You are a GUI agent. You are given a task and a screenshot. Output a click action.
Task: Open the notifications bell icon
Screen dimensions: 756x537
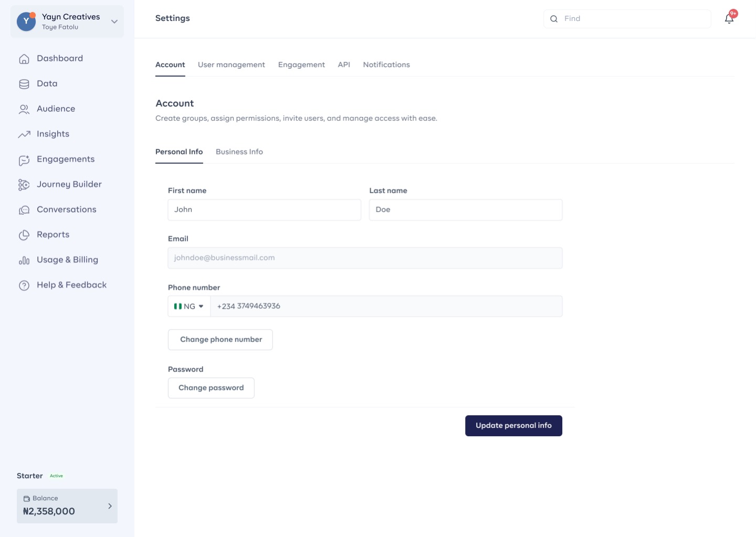tap(729, 19)
